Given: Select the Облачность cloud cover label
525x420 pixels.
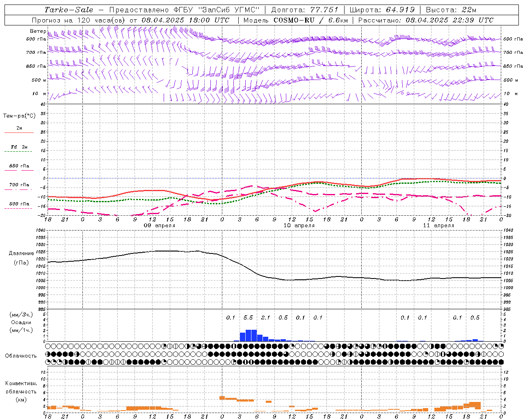Looking at the screenshot, I should pyautogui.click(x=21, y=356).
